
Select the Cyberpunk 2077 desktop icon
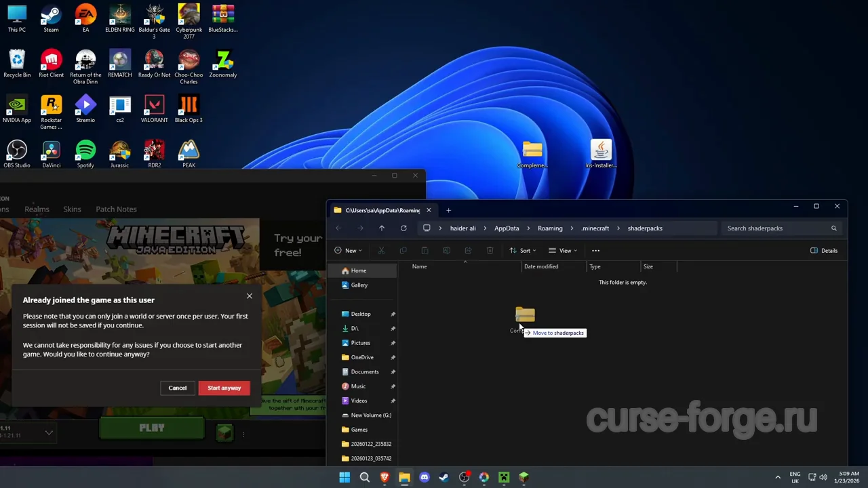tap(189, 21)
